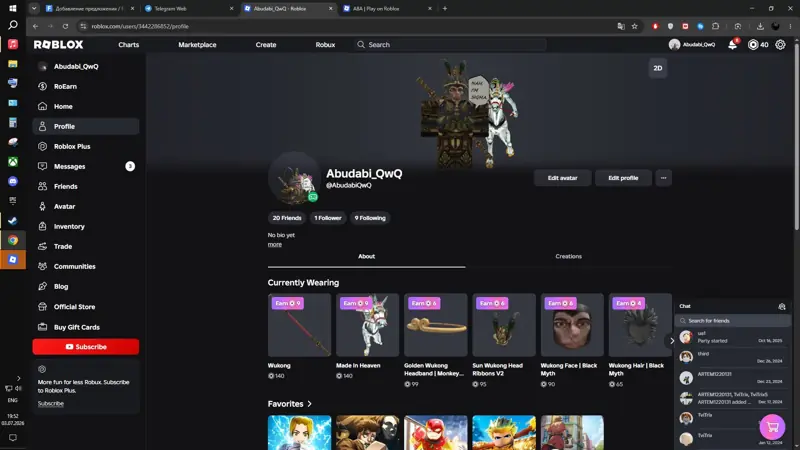Bookmark page with star icon in address bar
The image size is (800, 450).
click(634, 26)
